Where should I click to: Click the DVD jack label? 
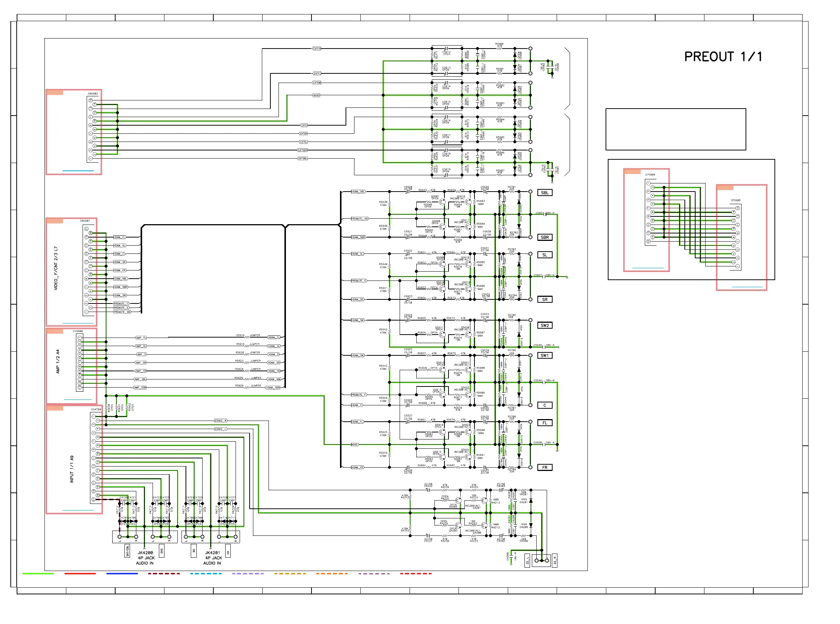tap(161, 551)
